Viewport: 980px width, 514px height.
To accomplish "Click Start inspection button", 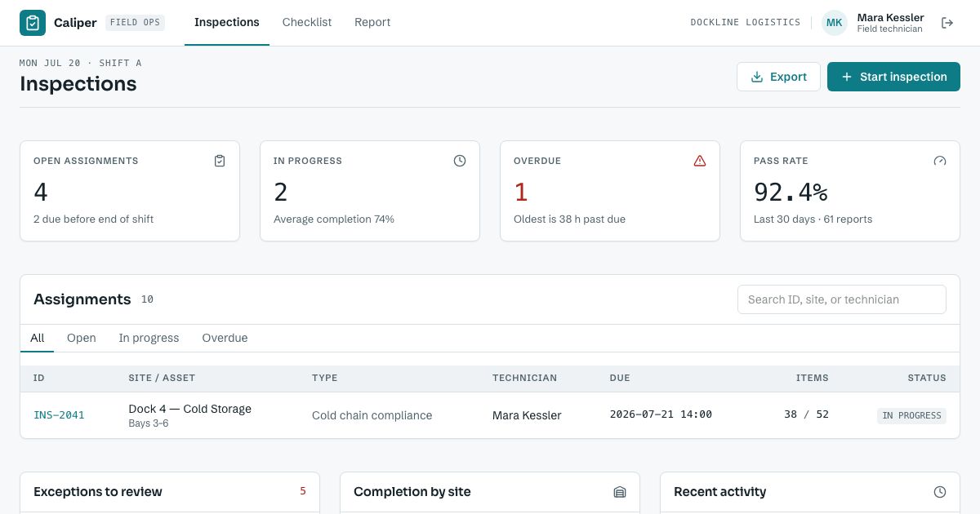I will pos(893,77).
